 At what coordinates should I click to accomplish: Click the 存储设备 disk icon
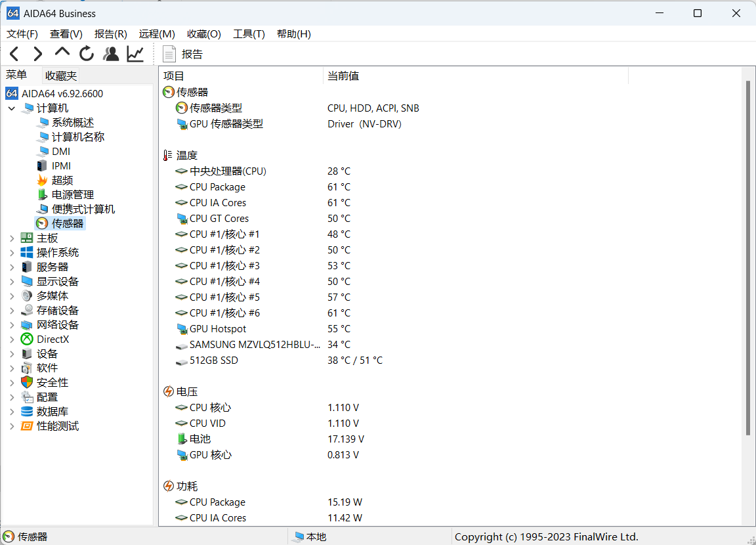(27, 311)
